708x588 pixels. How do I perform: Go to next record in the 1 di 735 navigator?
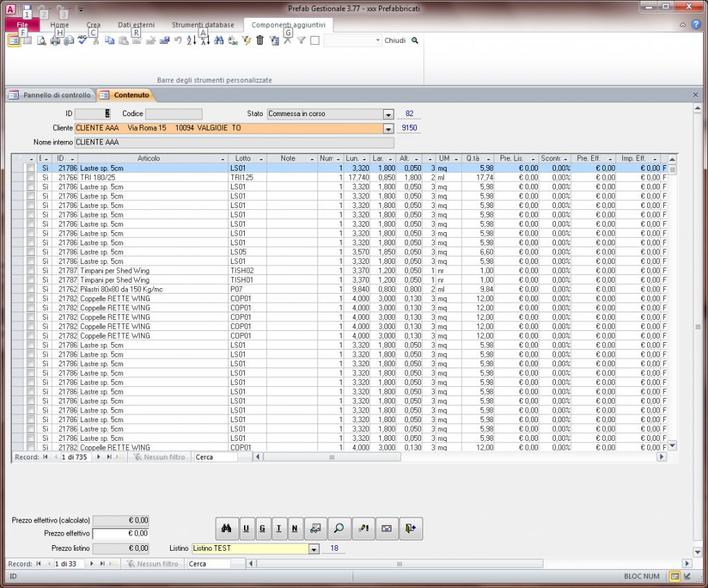point(98,457)
